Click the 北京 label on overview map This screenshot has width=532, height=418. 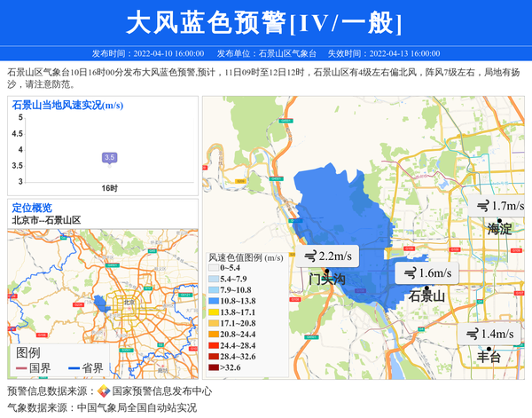click(129, 303)
